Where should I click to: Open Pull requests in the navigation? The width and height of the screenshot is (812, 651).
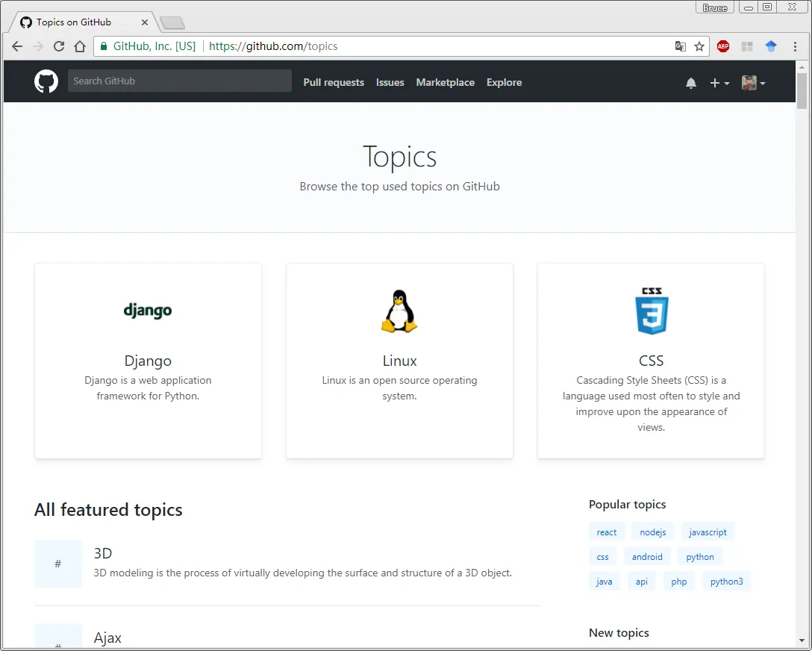(334, 83)
